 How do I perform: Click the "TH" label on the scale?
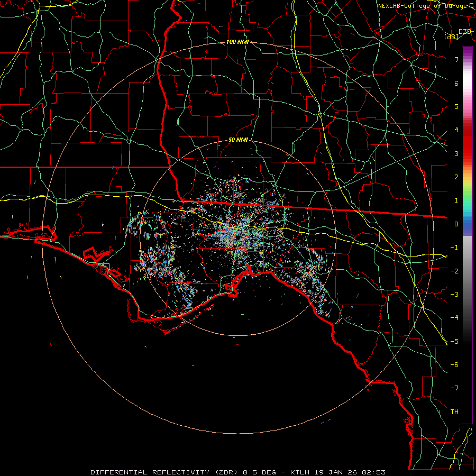(454, 412)
